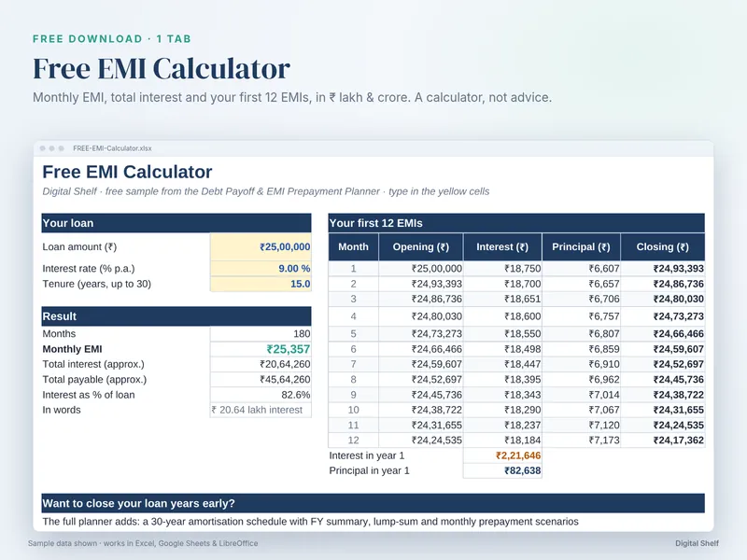Click the month 6 row number
747x560 pixels.
pyautogui.click(x=354, y=349)
